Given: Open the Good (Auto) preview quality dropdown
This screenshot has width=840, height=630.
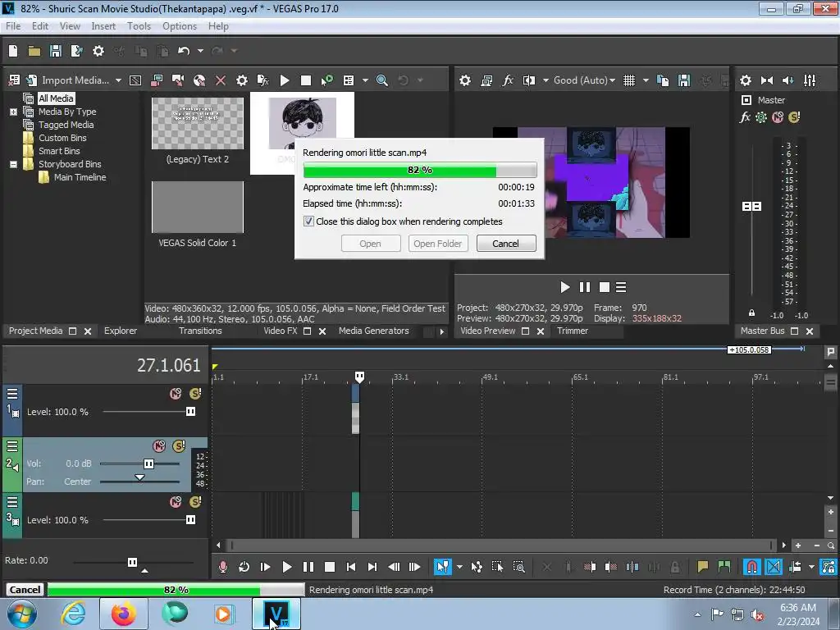Looking at the screenshot, I should click(584, 80).
